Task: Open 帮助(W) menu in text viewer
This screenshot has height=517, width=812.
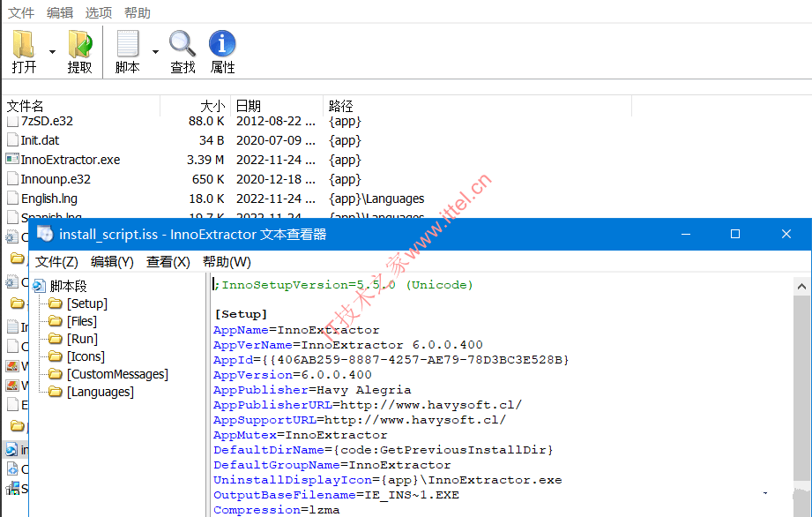Action: click(227, 262)
